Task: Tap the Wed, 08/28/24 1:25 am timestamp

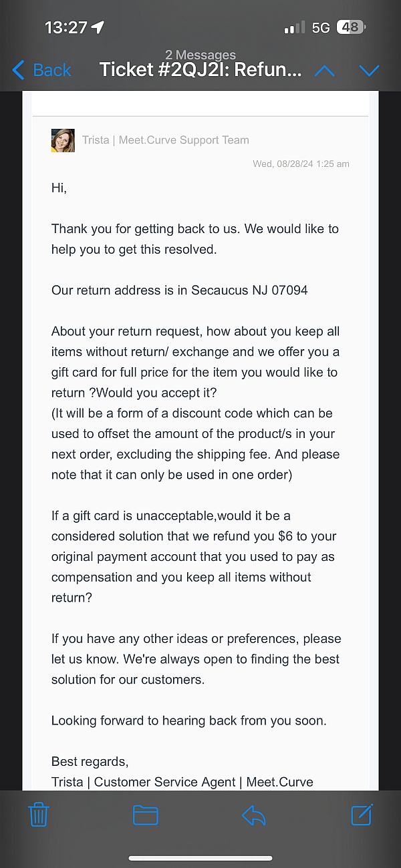Action: (x=301, y=164)
